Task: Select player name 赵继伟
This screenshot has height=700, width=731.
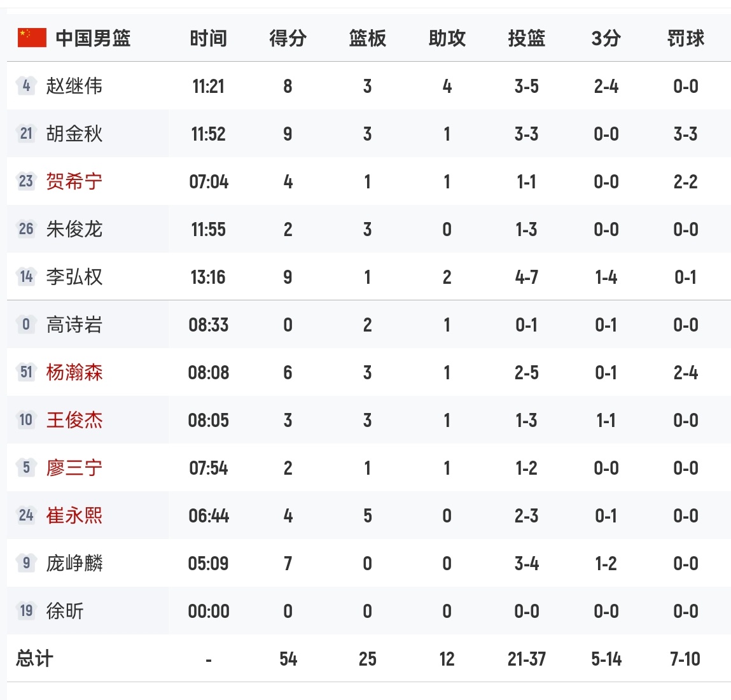Action: tap(74, 86)
